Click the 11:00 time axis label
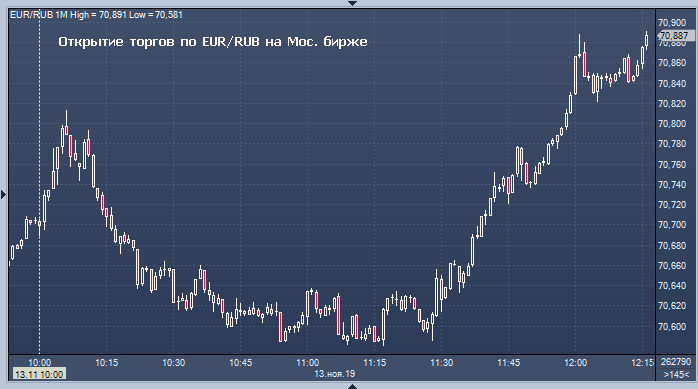 pyautogui.click(x=308, y=363)
